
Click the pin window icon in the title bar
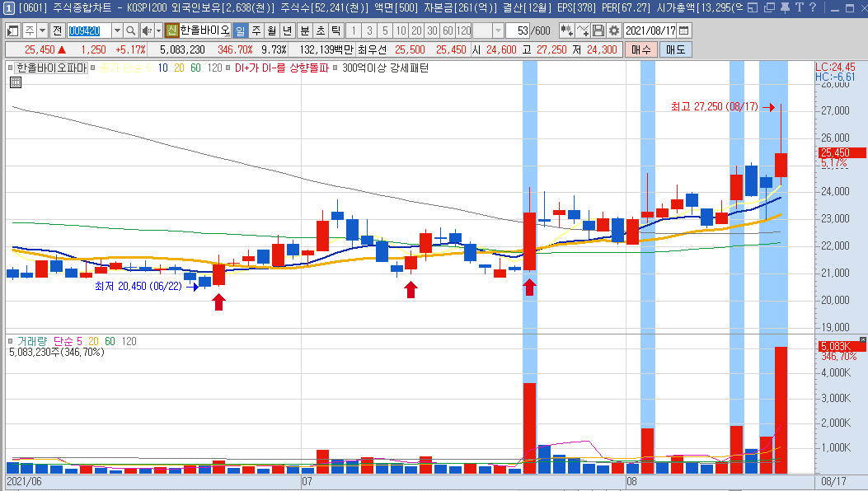coord(785,7)
